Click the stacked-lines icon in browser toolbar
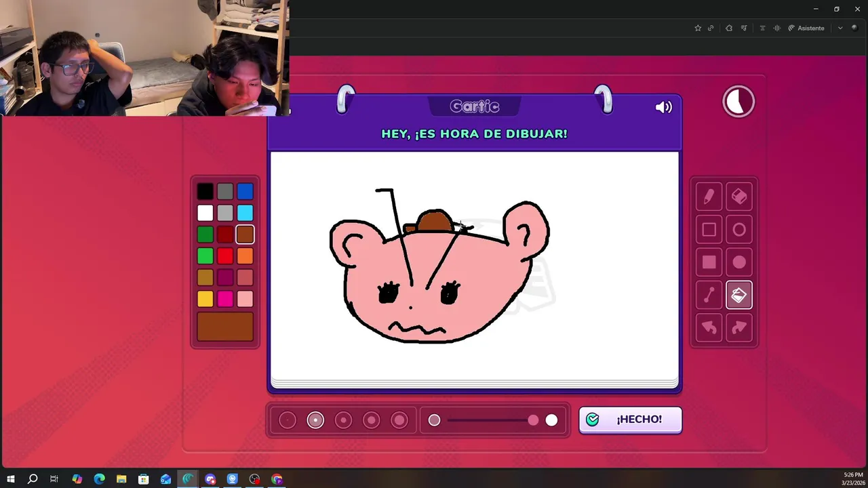The height and width of the screenshot is (488, 868). (x=762, y=28)
